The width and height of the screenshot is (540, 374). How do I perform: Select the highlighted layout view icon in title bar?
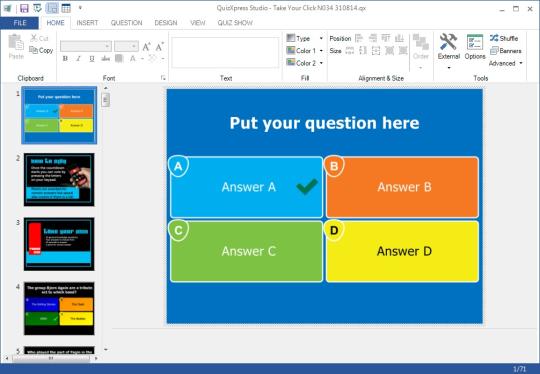tap(52, 8)
